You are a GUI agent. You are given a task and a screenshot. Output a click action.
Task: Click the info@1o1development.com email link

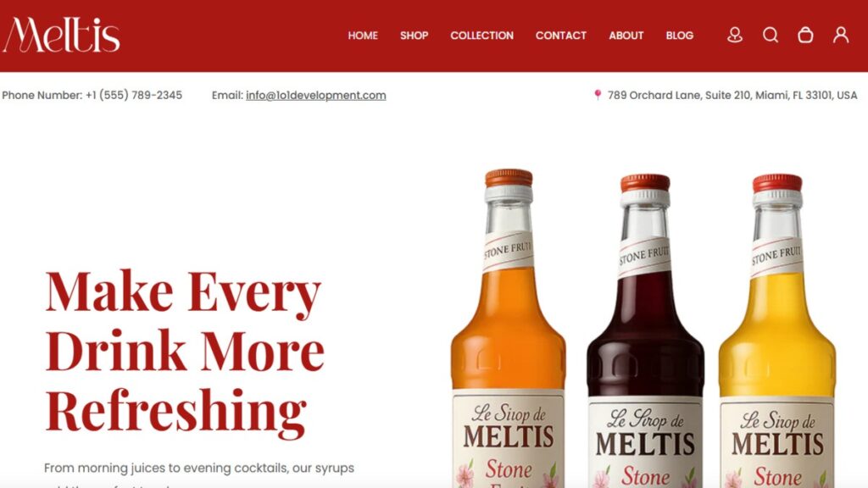[x=316, y=95]
